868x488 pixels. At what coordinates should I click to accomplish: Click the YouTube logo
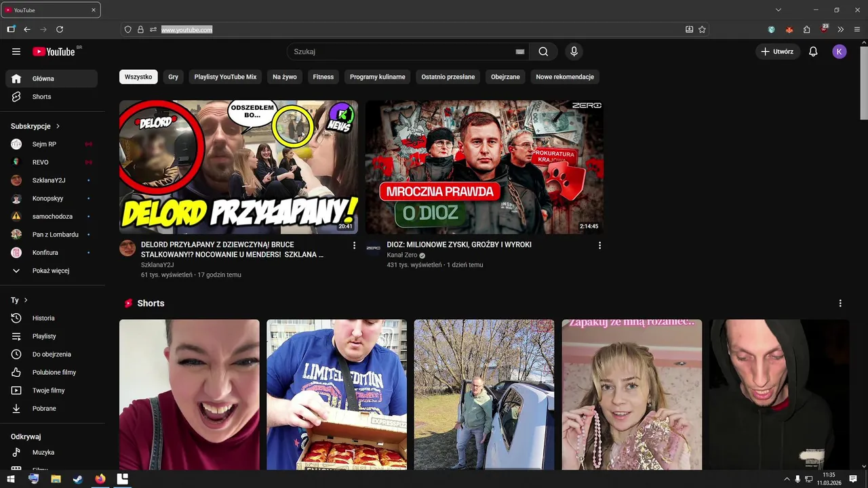54,52
